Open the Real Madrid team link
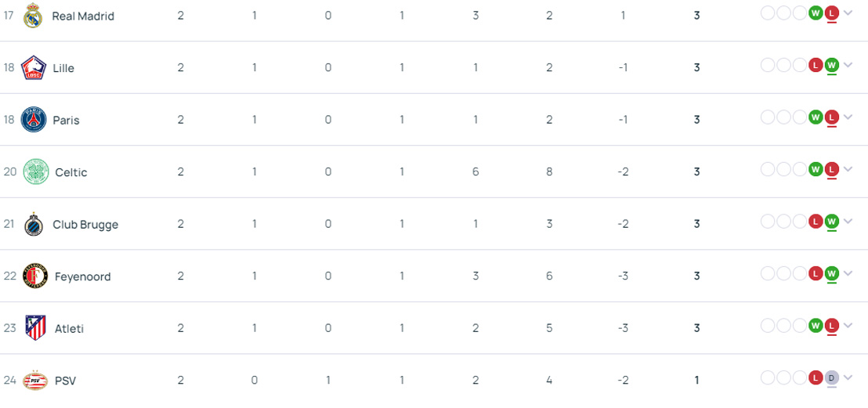Viewport: 868px width, 408px height. [x=83, y=16]
